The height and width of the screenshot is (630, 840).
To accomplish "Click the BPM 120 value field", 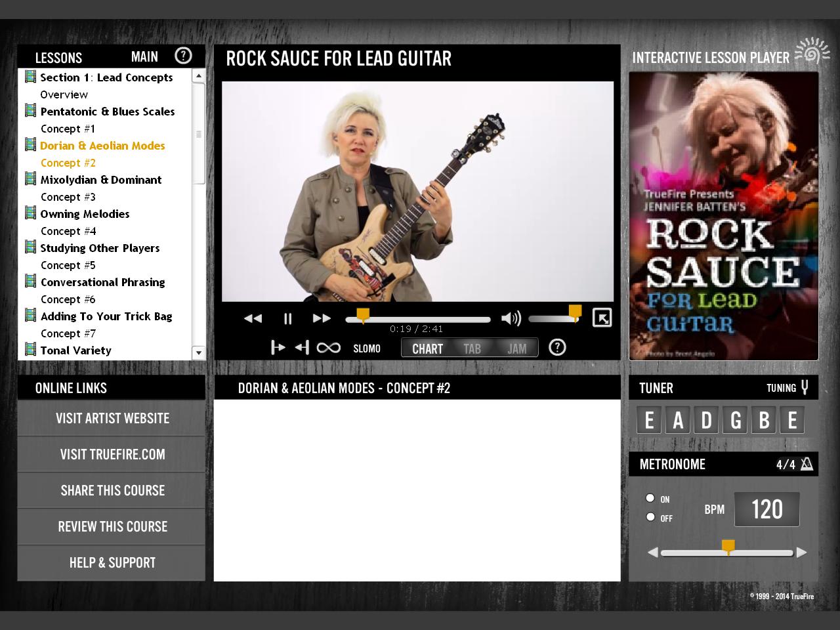I will click(766, 509).
